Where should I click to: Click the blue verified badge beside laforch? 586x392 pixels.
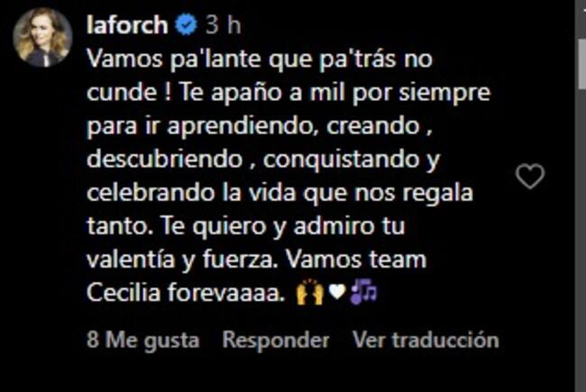(x=186, y=24)
